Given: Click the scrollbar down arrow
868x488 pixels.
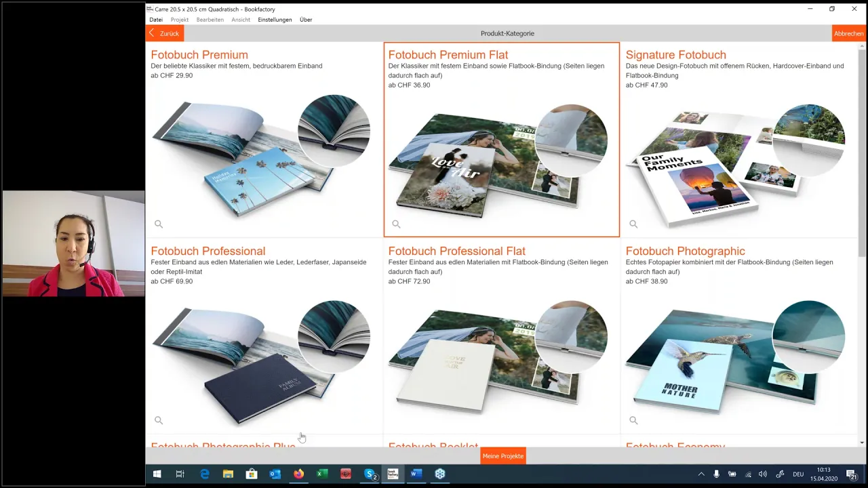Looking at the screenshot, I should (x=863, y=443).
